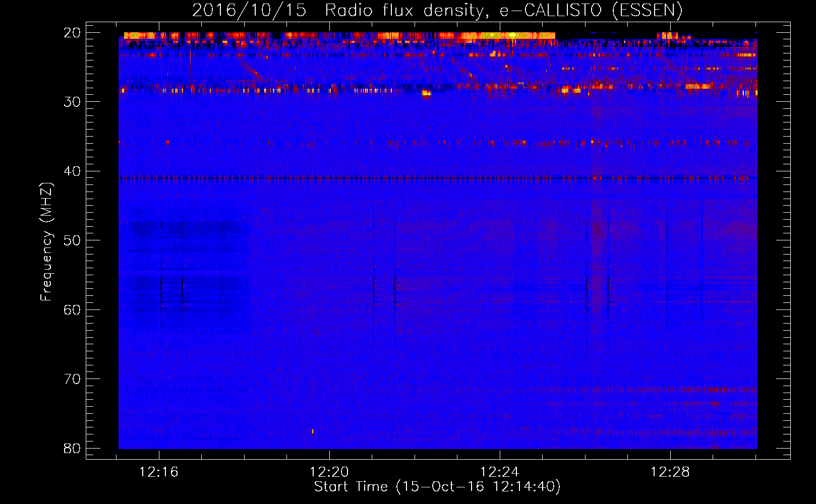Viewport: 816px width, 504px height.
Task: Click the 50 MHz frequency tick label
Action: [x=72, y=240]
